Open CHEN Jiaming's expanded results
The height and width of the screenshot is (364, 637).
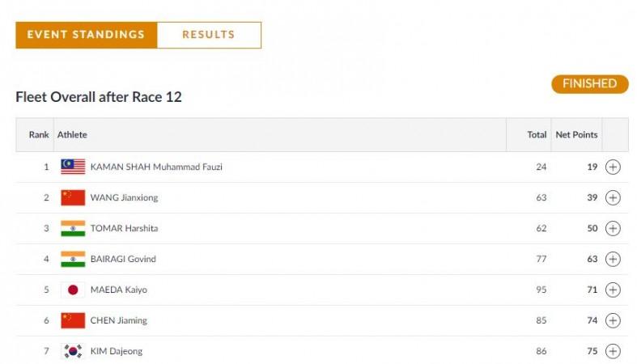pos(613,321)
